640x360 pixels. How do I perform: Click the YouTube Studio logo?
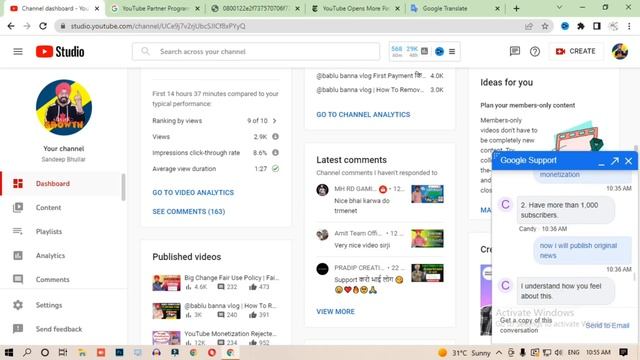pyautogui.click(x=60, y=51)
